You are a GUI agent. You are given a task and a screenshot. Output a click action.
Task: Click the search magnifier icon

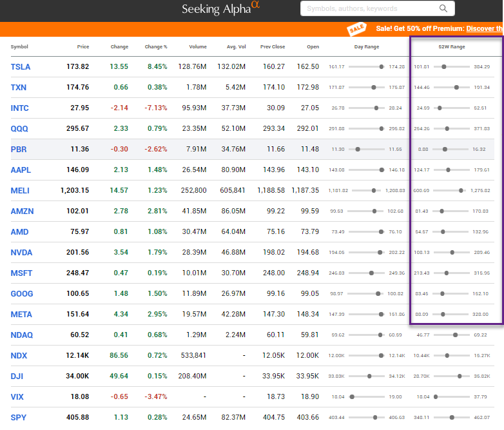[x=443, y=8]
